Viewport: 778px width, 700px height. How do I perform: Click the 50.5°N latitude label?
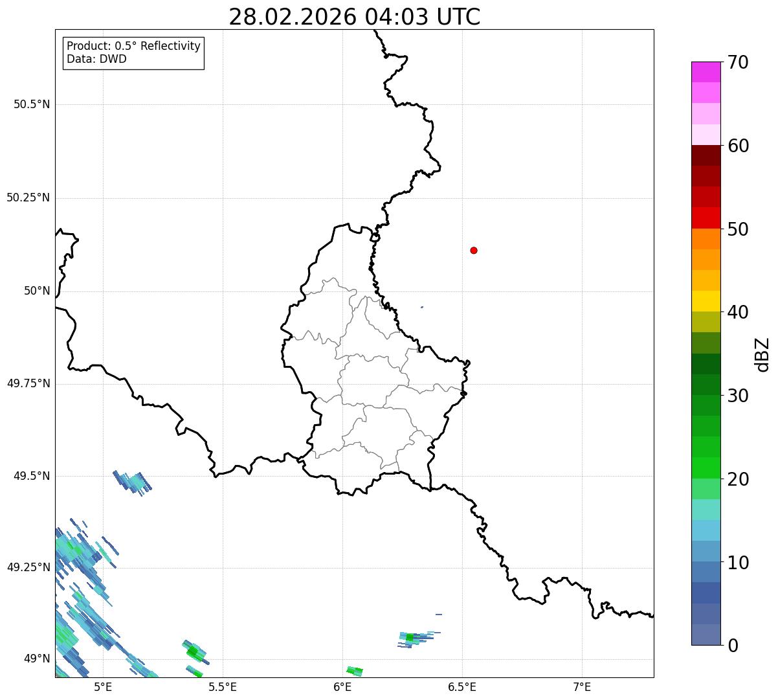(x=32, y=104)
